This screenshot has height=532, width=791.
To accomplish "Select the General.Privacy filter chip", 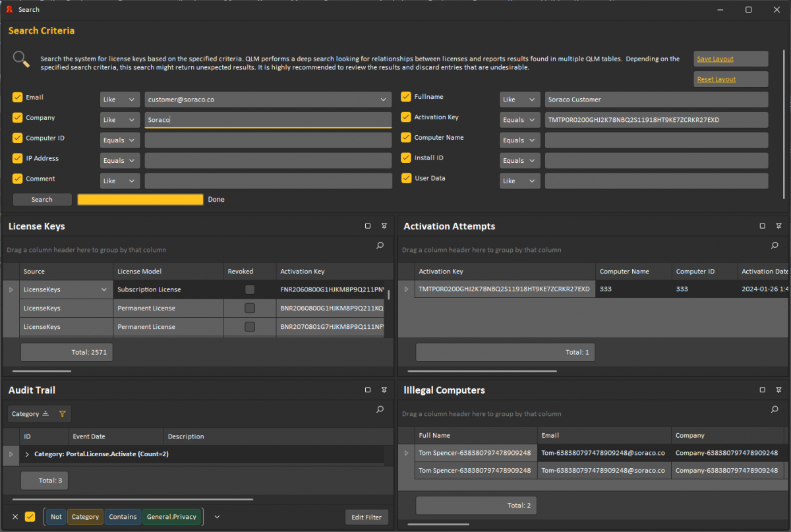I will [x=172, y=517].
